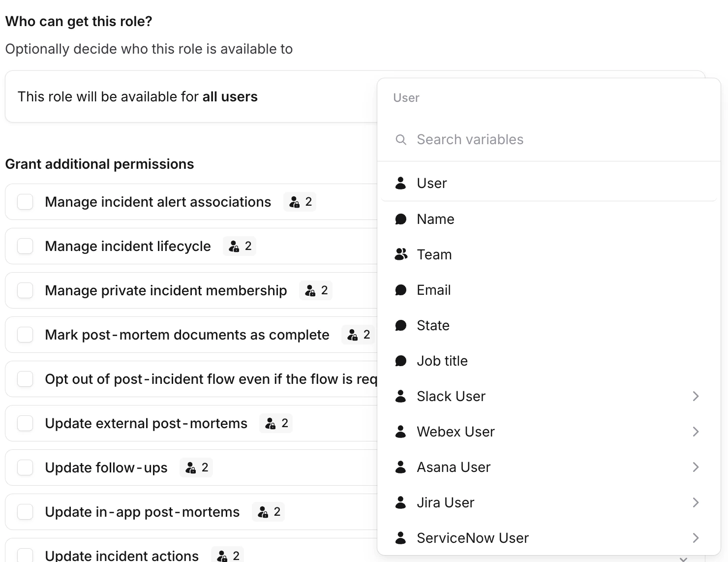728x562 pixels.
Task: Click the speech bubble icon beside "Job title"
Action: coord(401,361)
